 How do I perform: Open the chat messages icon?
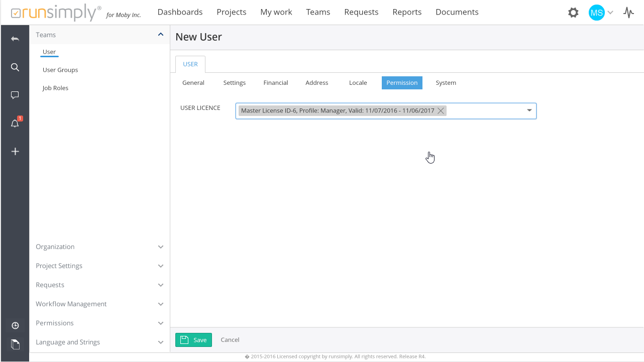(x=15, y=95)
